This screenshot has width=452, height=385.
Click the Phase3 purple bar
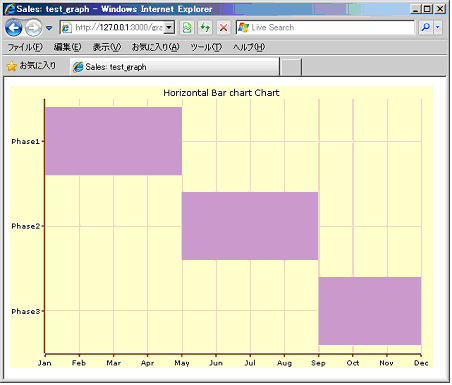[370, 311]
